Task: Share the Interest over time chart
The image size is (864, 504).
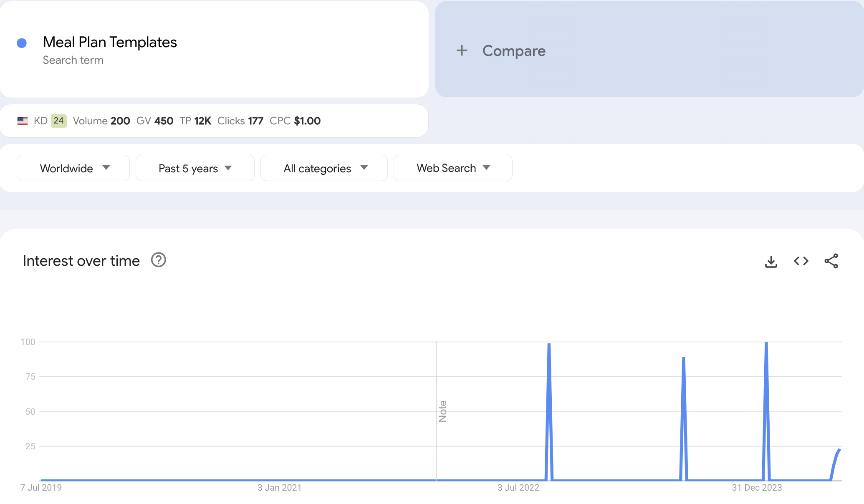Action: click(x=831, y=261)
